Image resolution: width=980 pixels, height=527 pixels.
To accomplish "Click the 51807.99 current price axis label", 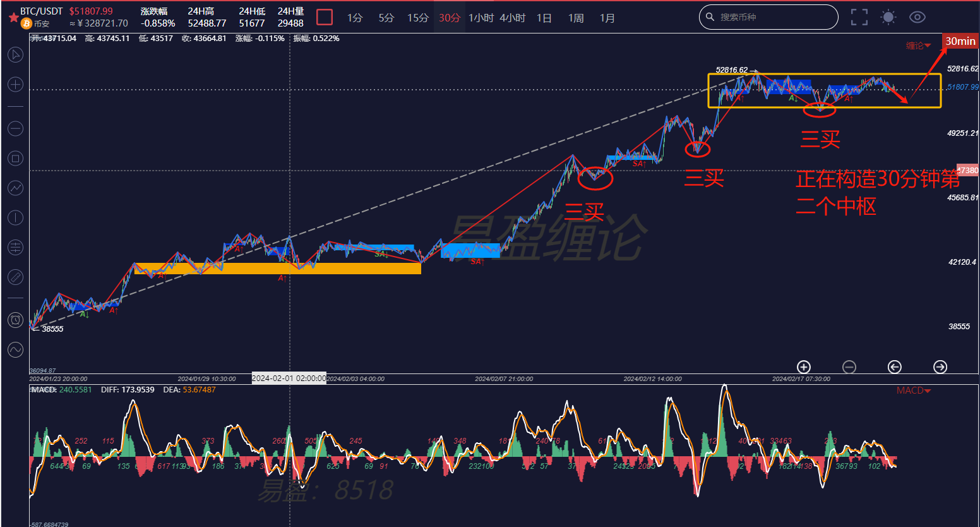I will (962, 87).
